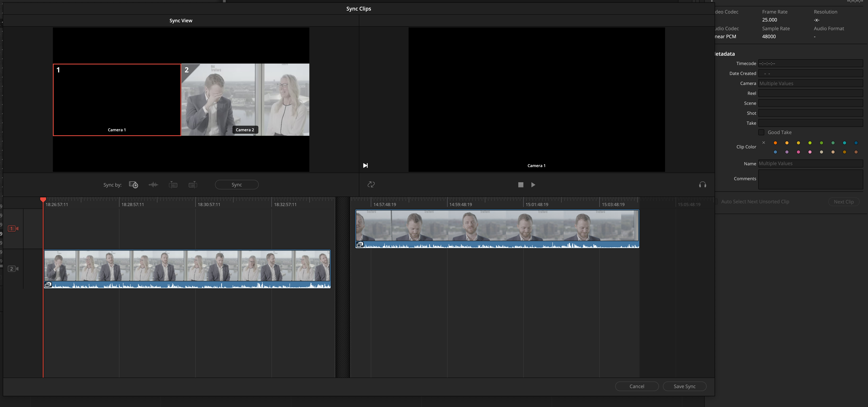Pick the teal clip color swatch
Screen dimensions: 868x407
pos(844,143)
